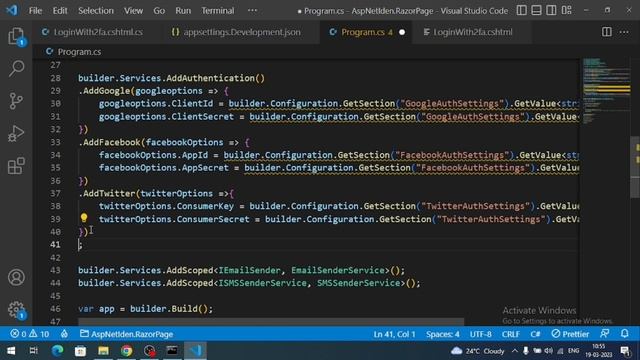This screenshot has width=640, height=360.
Task: Open Windows Start menu
Action: tap(11, 351)
